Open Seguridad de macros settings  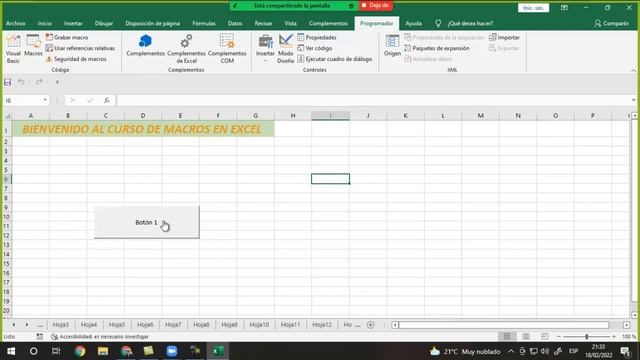[76, 59]
